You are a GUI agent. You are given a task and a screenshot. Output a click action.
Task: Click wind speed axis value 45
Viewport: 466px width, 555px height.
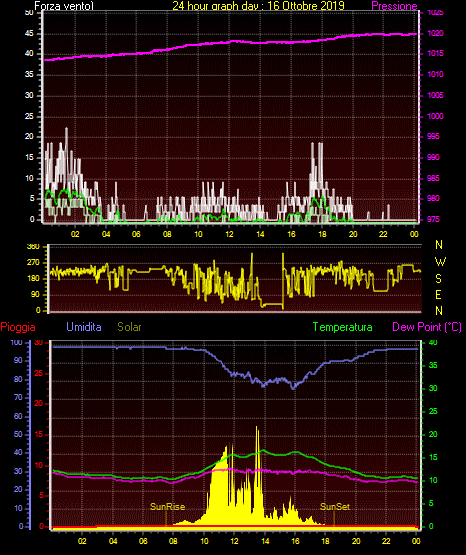click(29, 34)
